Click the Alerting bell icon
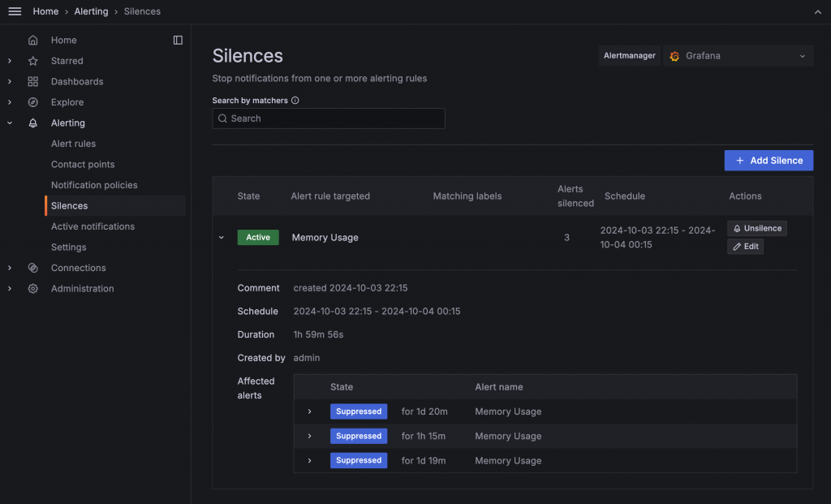 33,123
